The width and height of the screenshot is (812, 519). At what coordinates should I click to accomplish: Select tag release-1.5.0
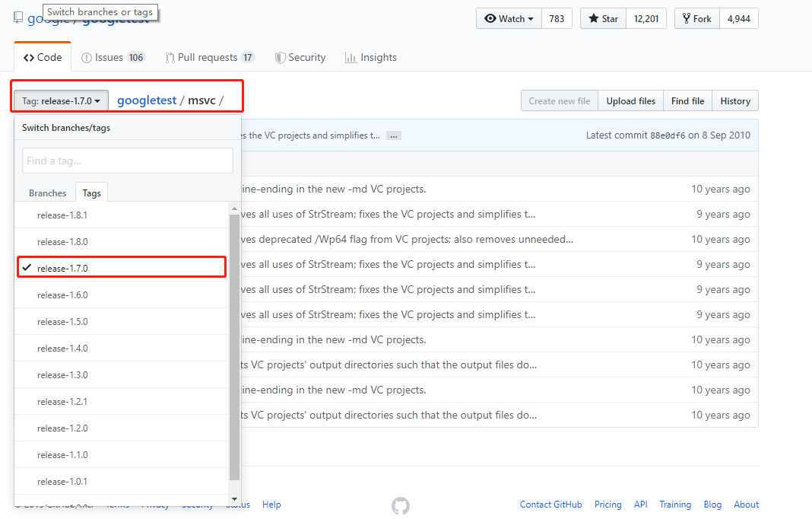121,321
